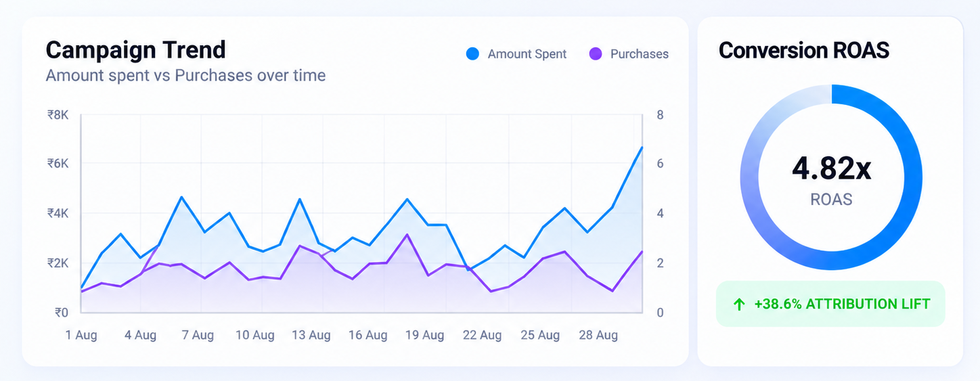Select the 25 Aug axis label
The height and width of the screenshot is (381, 980).
click(540, 335)
